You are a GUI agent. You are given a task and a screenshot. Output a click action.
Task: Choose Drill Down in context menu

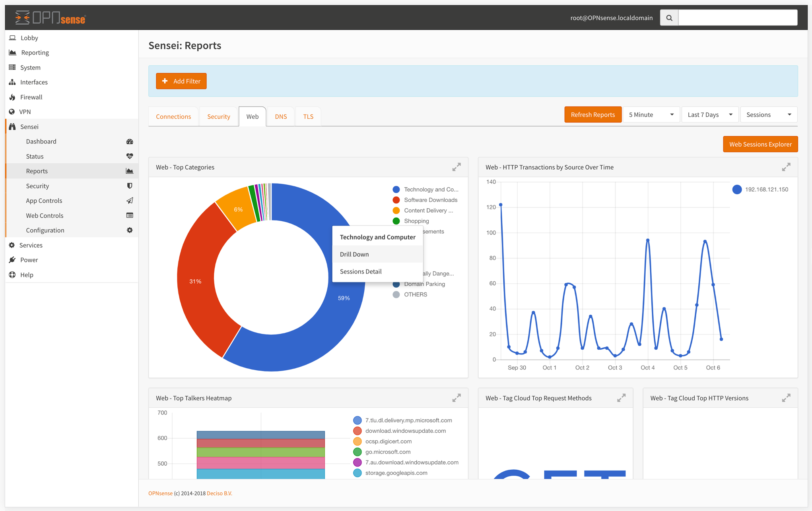coord(377,254)
